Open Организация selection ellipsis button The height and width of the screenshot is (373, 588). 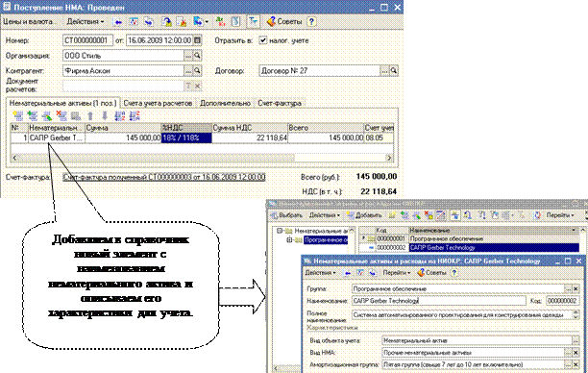pos(188,56)
